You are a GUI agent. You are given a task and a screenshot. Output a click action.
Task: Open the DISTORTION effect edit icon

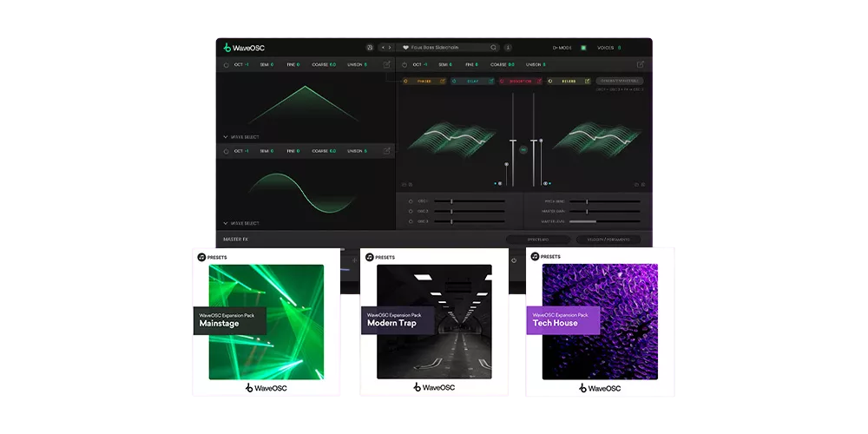(x=539, y=81)
